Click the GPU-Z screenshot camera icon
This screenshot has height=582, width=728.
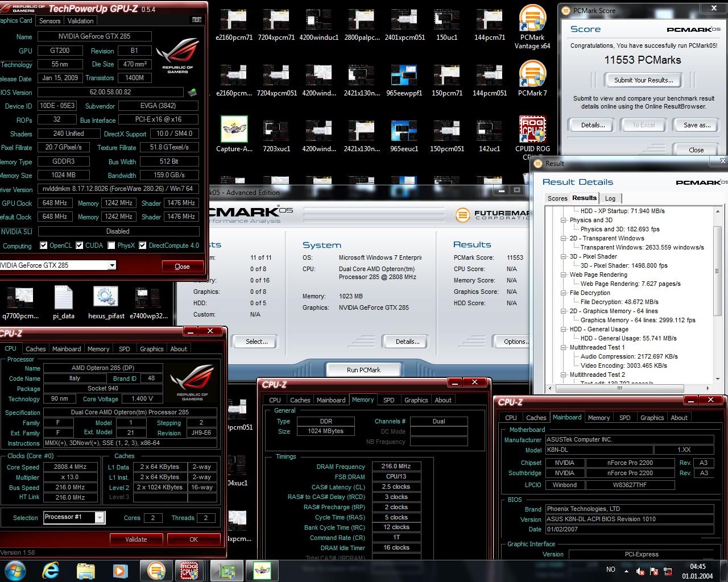[196, 20]
